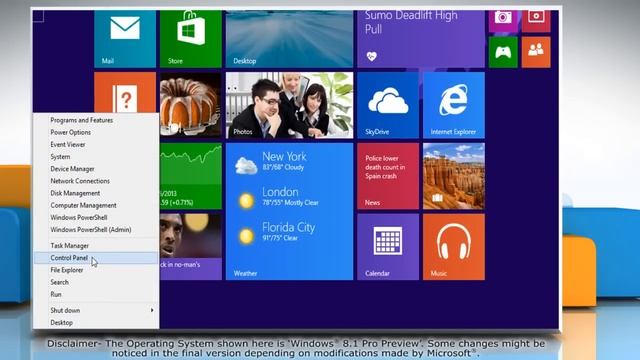Launch the Music headphones tile
This screenshot has width=640, height=360.
[454, 247]
